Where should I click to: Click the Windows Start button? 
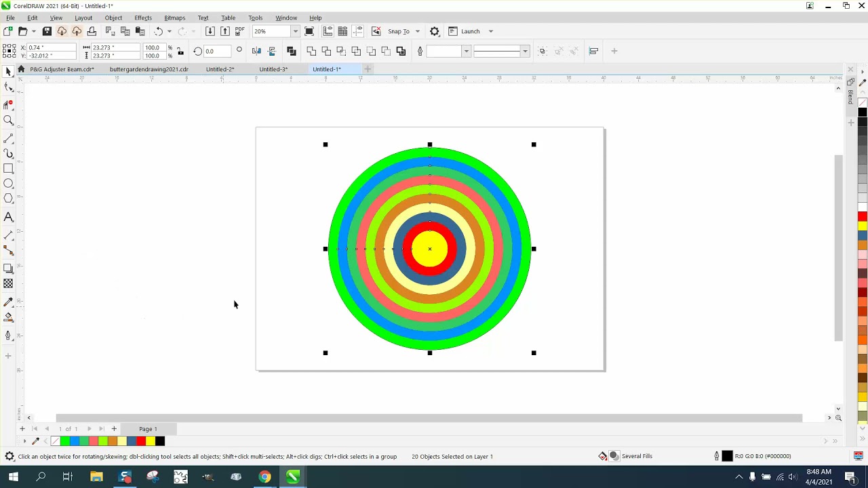point(13,477)
